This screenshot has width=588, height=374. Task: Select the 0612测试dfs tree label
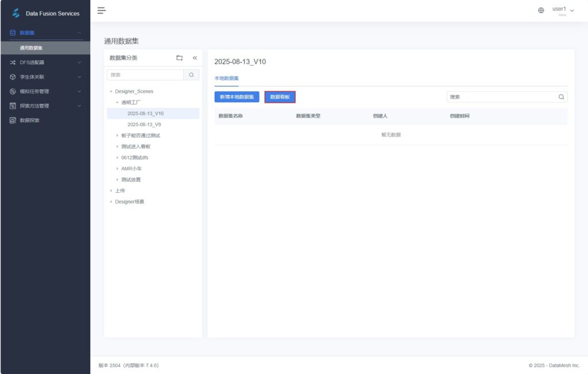click(134, 157)
